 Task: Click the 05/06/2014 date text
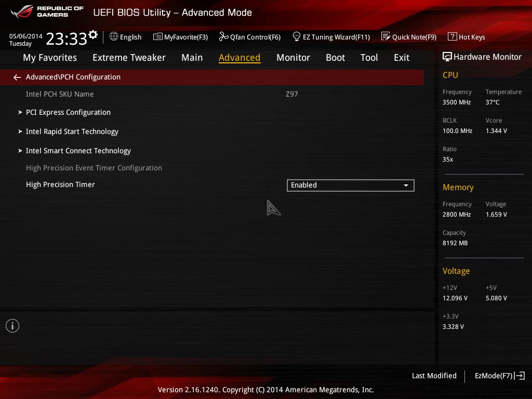pyautogui.click(x=26, y=36)
